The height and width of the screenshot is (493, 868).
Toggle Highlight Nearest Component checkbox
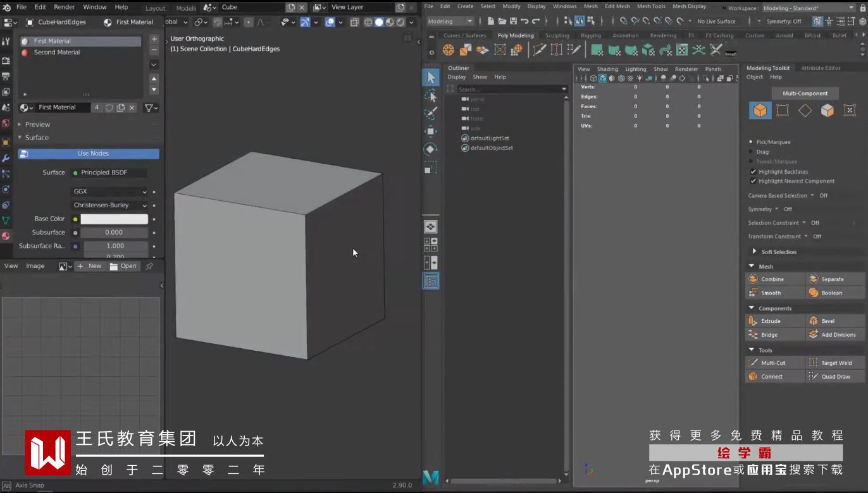coord(753,181)
